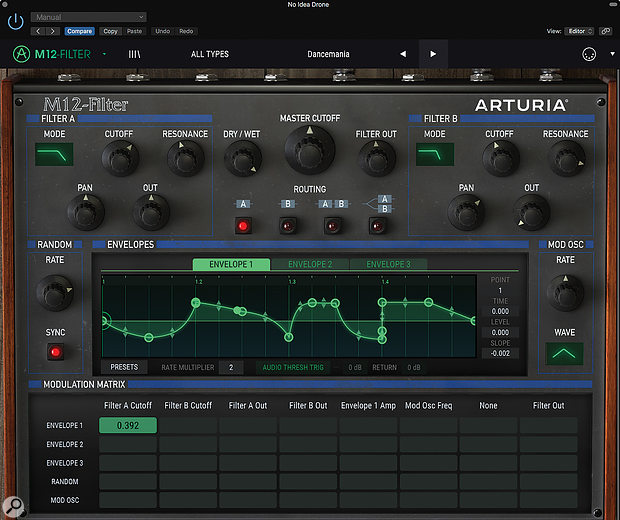Click the Filter B Pan knob
This screenshot has width=620, height=520.
click(x=467, y=213)
